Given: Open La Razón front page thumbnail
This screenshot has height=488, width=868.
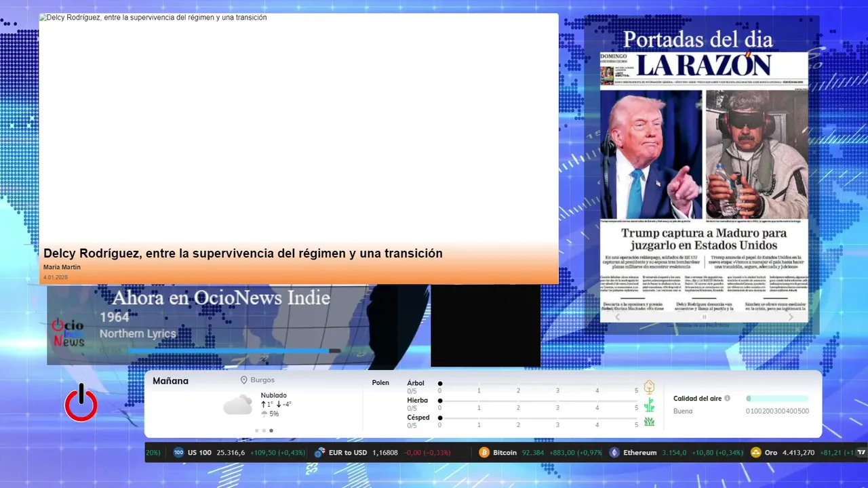Looking at the screenshot, I should click(x=704, y=186).
